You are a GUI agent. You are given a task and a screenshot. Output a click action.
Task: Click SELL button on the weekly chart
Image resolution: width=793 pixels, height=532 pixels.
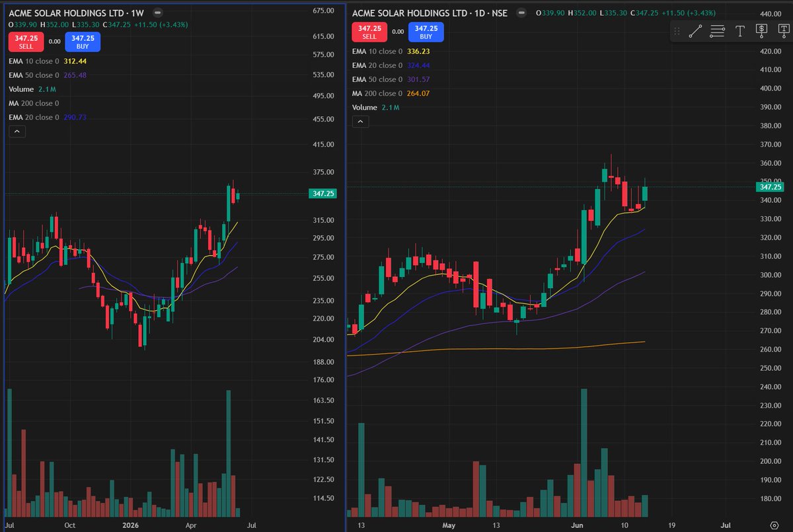[26, 41]
